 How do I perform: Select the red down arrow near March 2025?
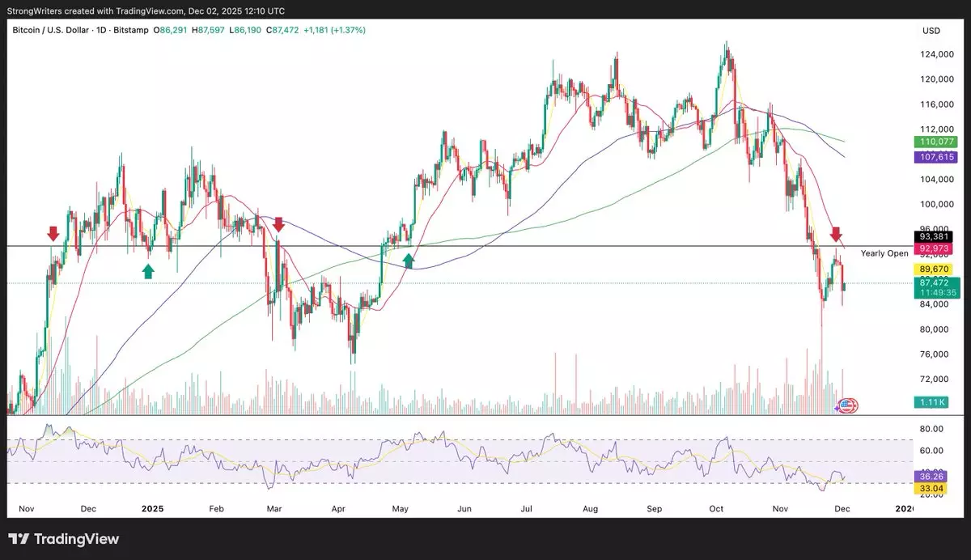pyautogui.click(x=278, y=225)
